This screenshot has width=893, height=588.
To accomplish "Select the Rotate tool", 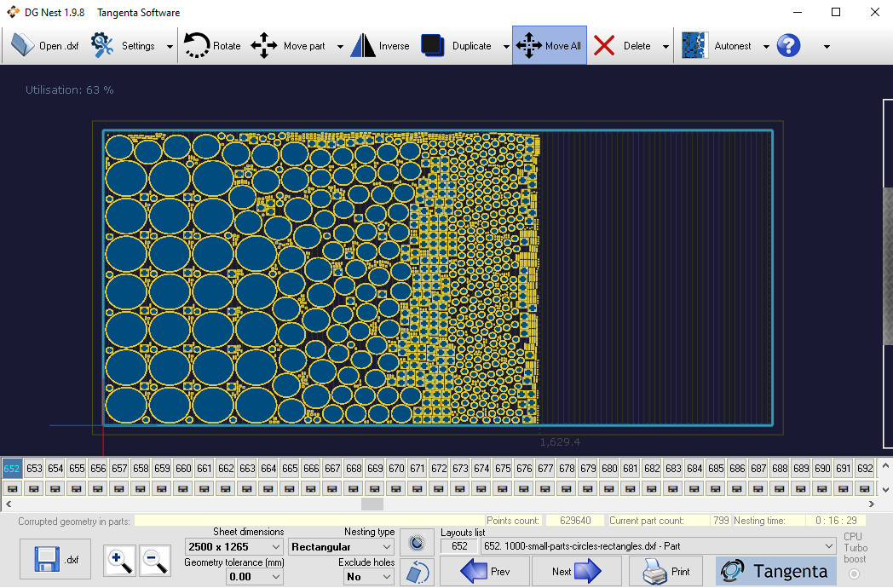I will pyautogui.click(x=212, y=46).
